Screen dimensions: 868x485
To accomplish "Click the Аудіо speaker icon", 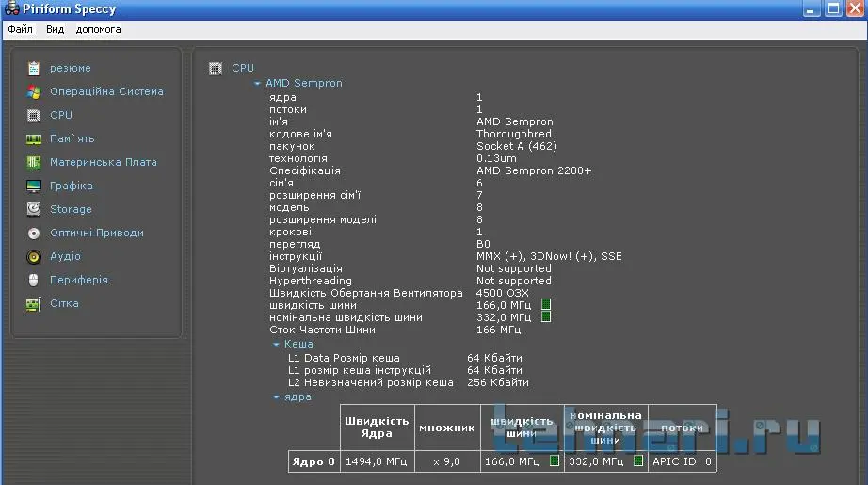I will tap(34, 256).
